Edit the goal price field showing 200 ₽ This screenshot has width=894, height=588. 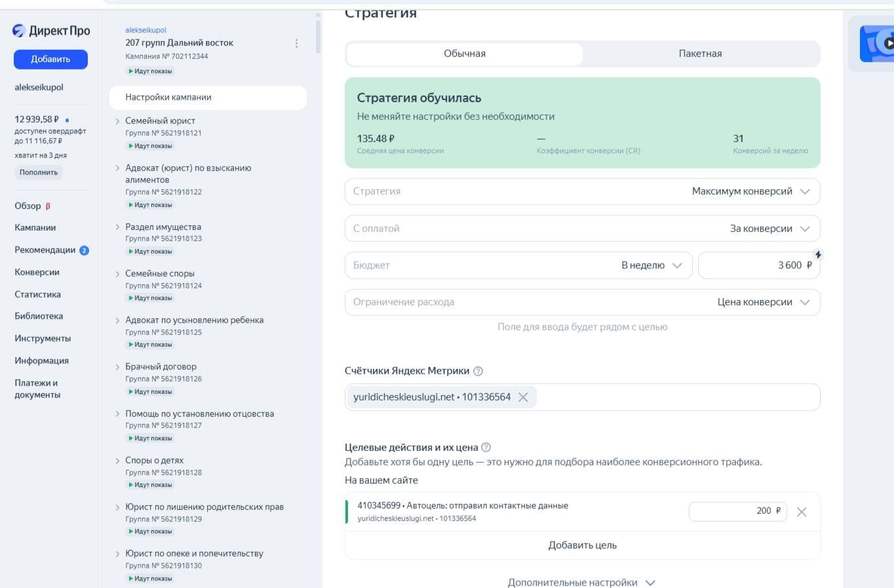tap(737, 511)
